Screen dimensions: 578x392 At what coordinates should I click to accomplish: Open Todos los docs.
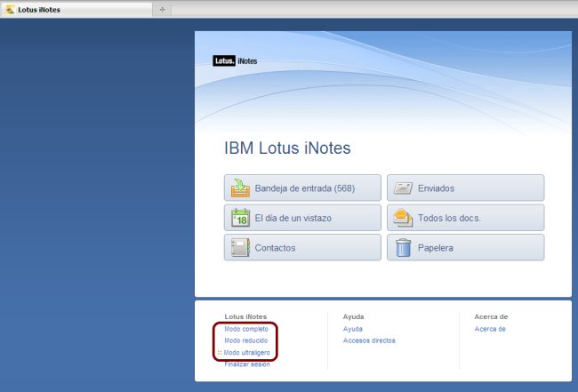pyautogui.click(x=466, y=218)
